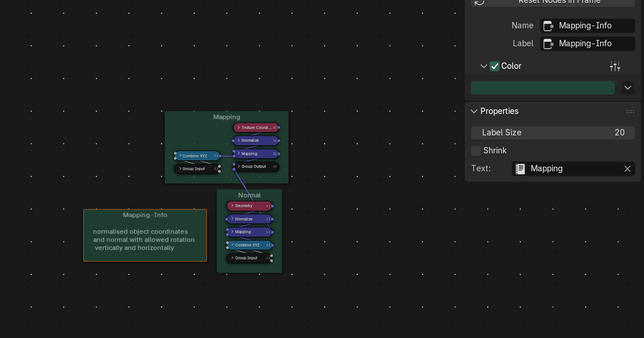644x338 pixels.
Task: Click the Properties panel drag grip
Action: (x=630, y=112)
